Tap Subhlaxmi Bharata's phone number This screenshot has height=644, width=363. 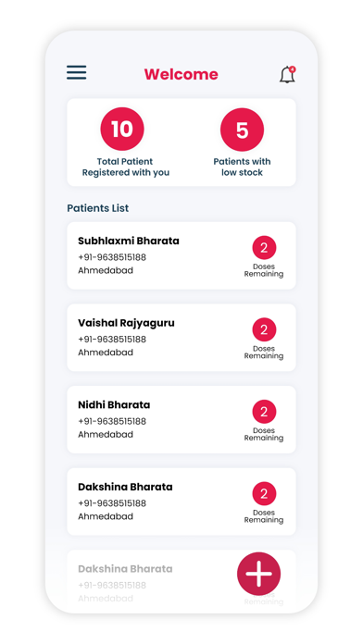pos(112,257)
